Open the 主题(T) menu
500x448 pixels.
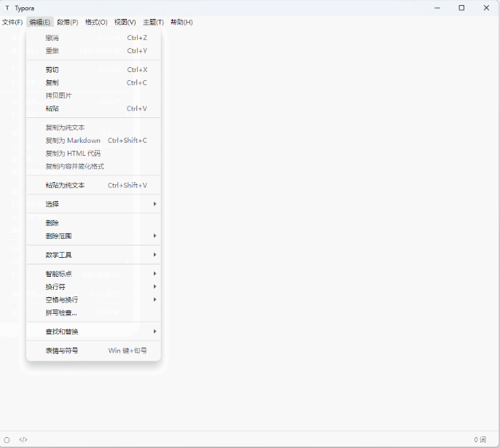153,23
